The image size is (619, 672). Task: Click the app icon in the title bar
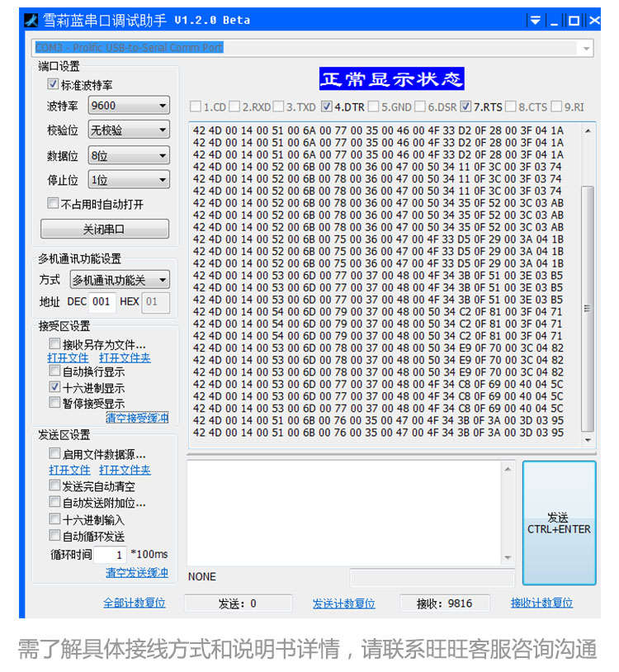click(x=31, y=20)
